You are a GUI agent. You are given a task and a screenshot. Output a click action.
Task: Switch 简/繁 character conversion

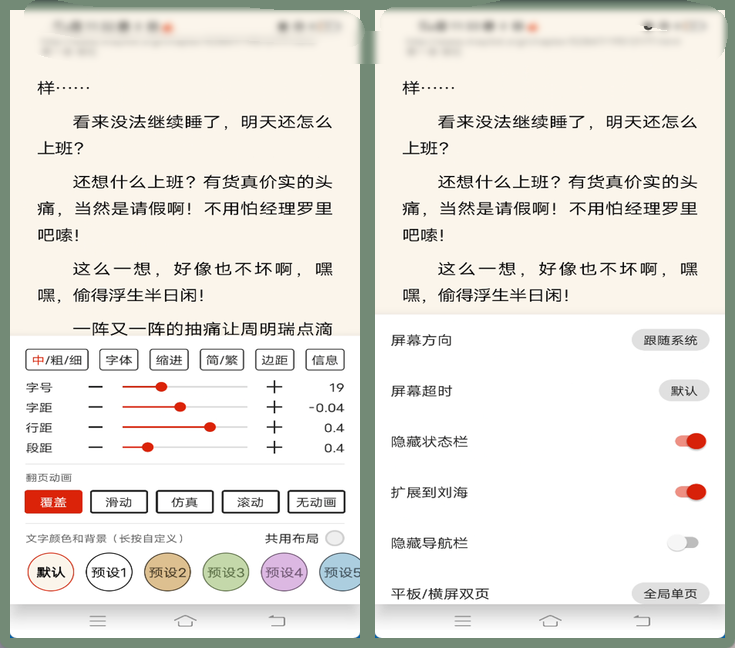click(222, 360)
